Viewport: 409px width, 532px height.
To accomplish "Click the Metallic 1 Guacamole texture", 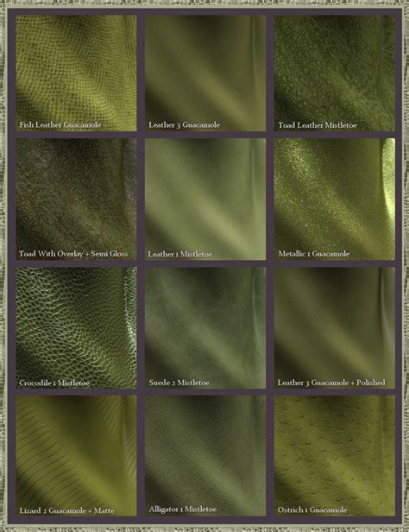I will (x=335, y=199).
